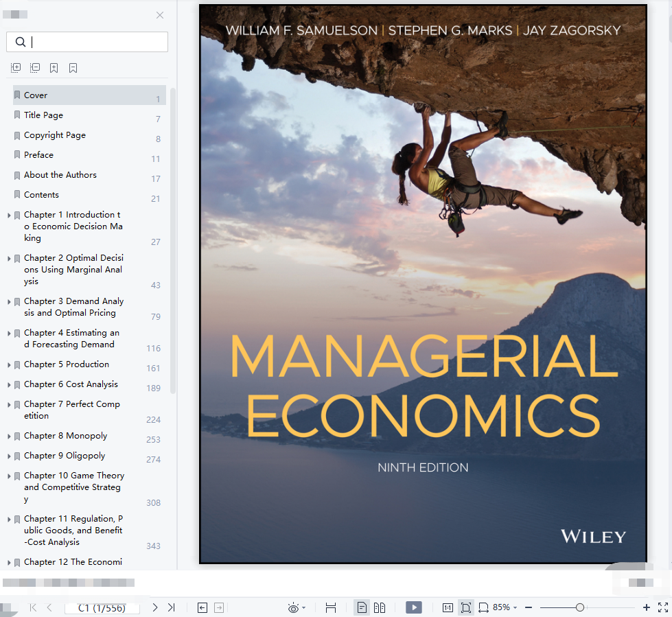Go to the Title Page bookmark
Viewport: 672px width, 617px height.
click(x=43, y=115)
